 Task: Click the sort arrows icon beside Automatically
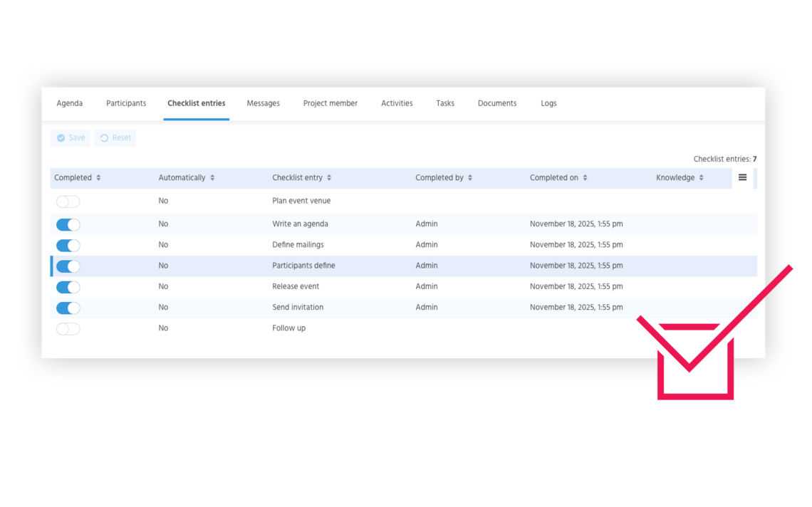click(x=212, y=178)
